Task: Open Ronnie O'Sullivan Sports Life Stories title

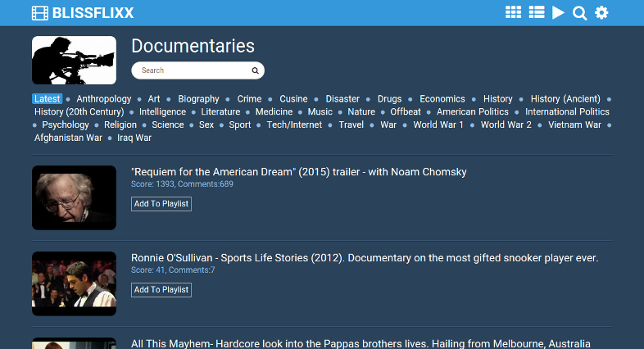Action: point(365,258)
